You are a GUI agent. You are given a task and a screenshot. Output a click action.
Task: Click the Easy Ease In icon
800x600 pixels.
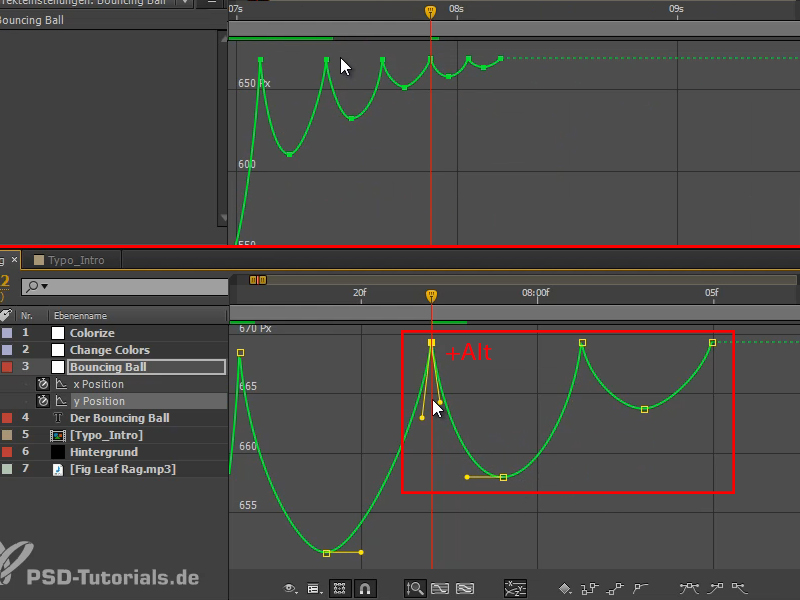point(716,589)
